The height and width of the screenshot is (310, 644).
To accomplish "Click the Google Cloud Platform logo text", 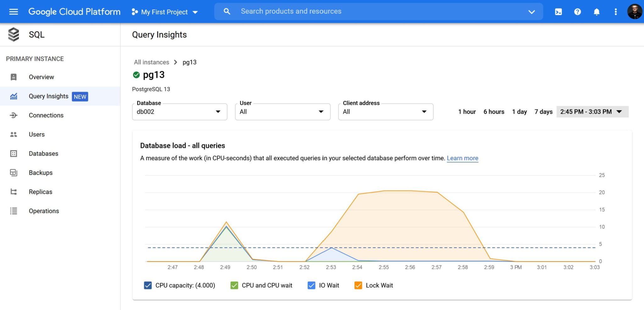I will pyautogui.click(x=74, y=12).
